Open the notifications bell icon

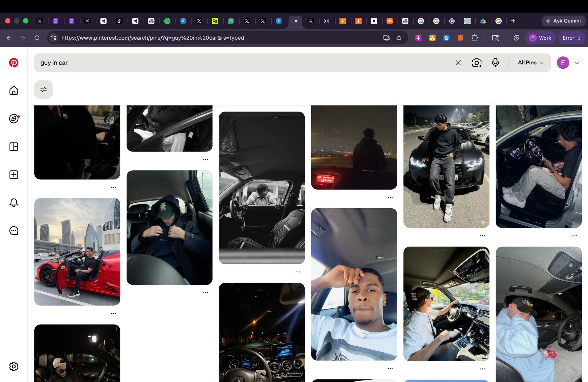pyautogui.click(x=14, y=203)
